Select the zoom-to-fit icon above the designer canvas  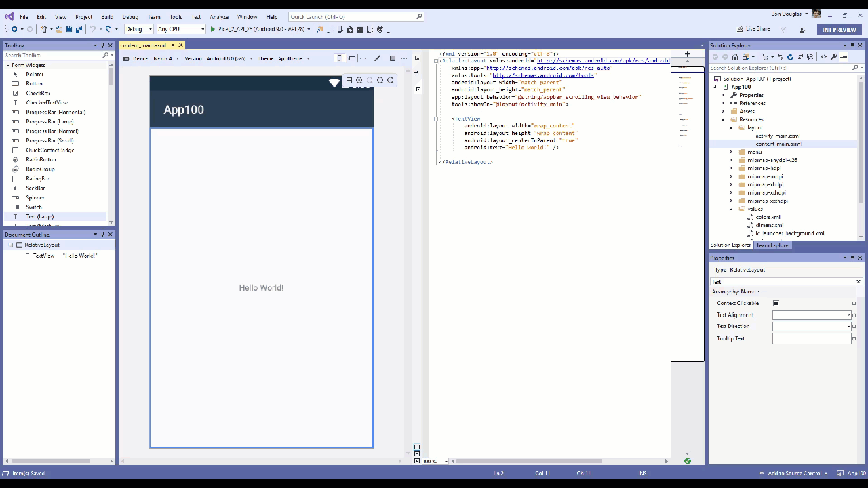[350, 80]
